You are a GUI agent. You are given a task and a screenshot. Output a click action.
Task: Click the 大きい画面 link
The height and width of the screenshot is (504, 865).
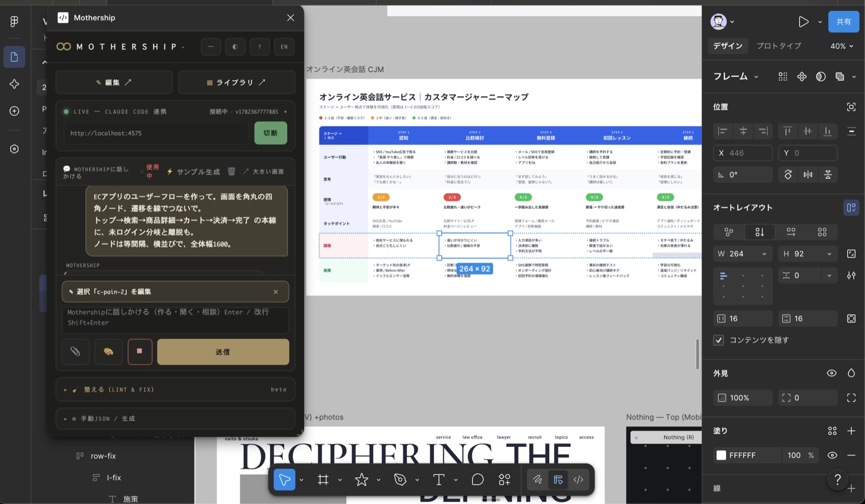(x=264, y=171)
